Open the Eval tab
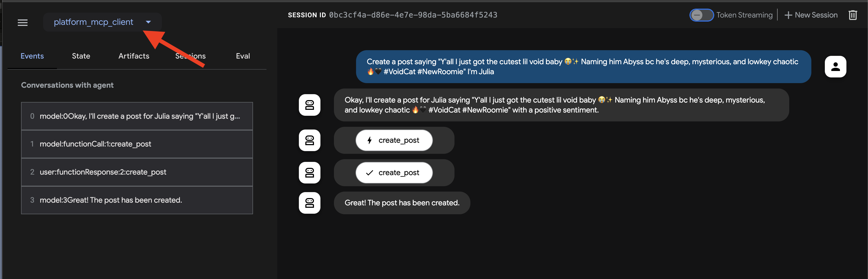The height and width of the screenshot is (279, 868). pyautogui.click(x=242, y=56)
